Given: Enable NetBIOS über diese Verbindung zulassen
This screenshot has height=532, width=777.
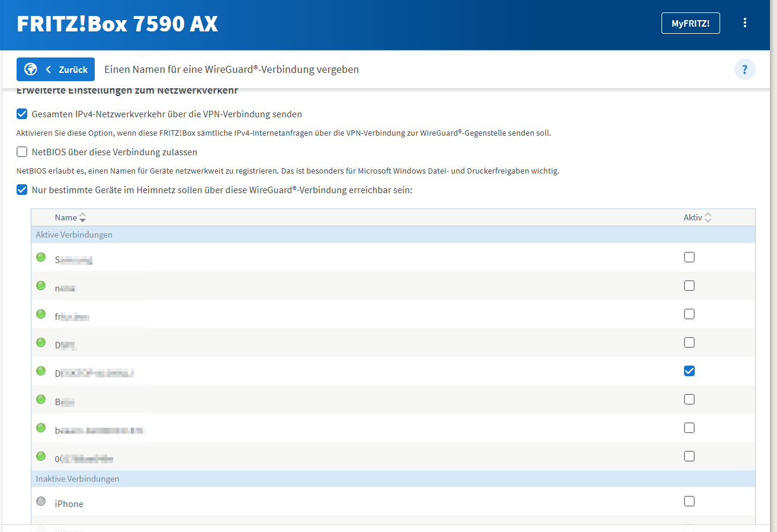Looking at the screenshot, I should 22,152.
